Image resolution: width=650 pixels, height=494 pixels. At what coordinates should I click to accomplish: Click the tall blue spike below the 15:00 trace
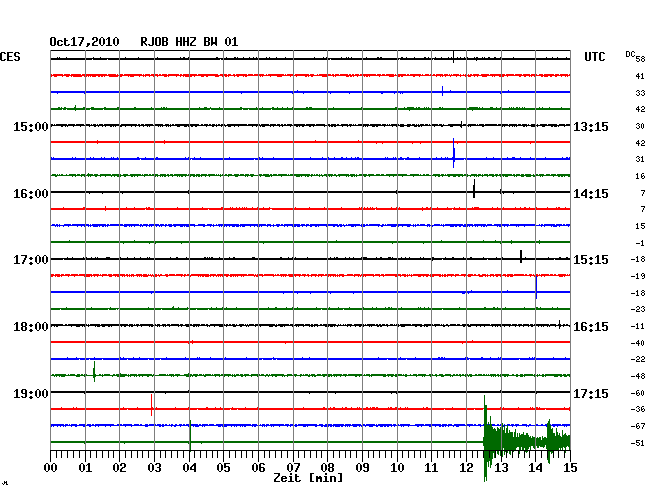tap(454, 153)
